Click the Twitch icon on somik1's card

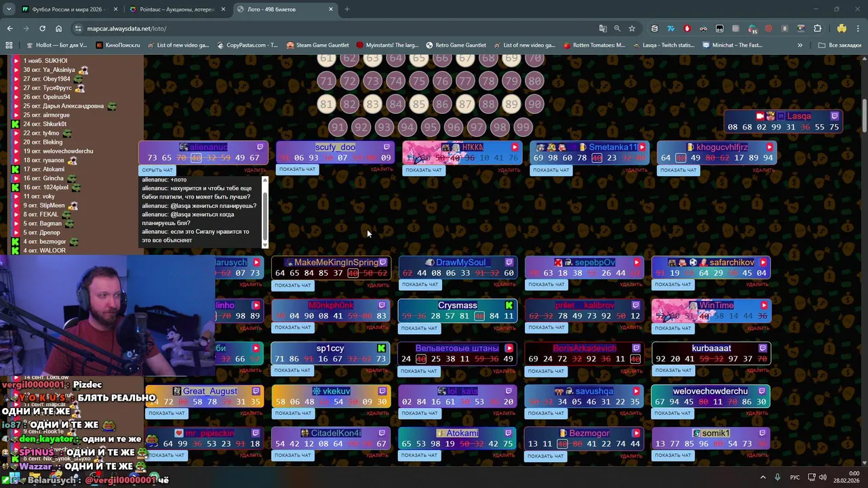pos(762,433)
